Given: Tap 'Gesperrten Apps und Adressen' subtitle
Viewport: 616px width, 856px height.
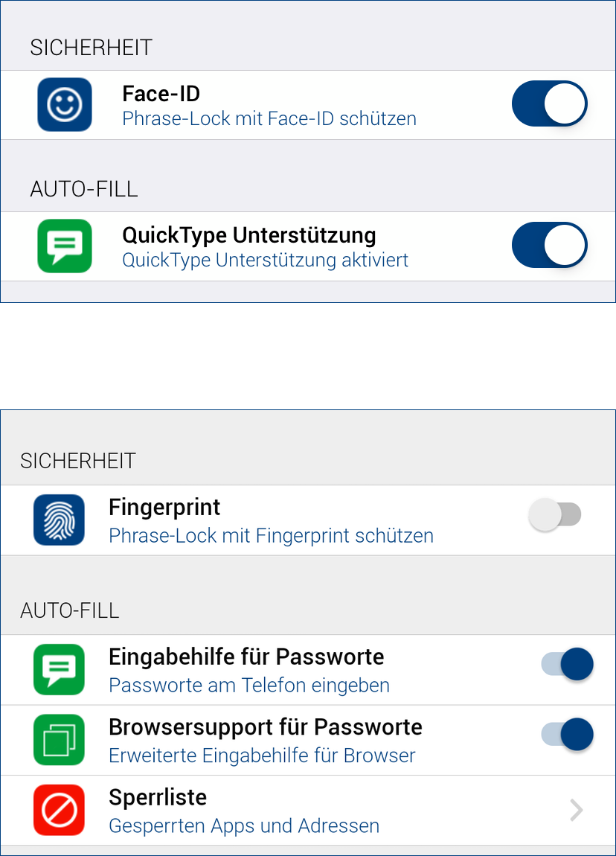Looking at the screenshot, I should click(x=244, y=825).
